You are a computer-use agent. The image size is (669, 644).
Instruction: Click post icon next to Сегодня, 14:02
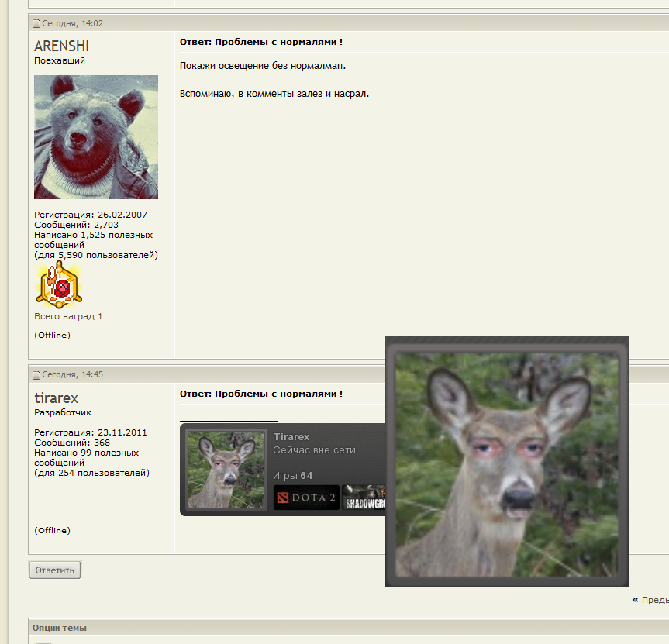[36, 24]
